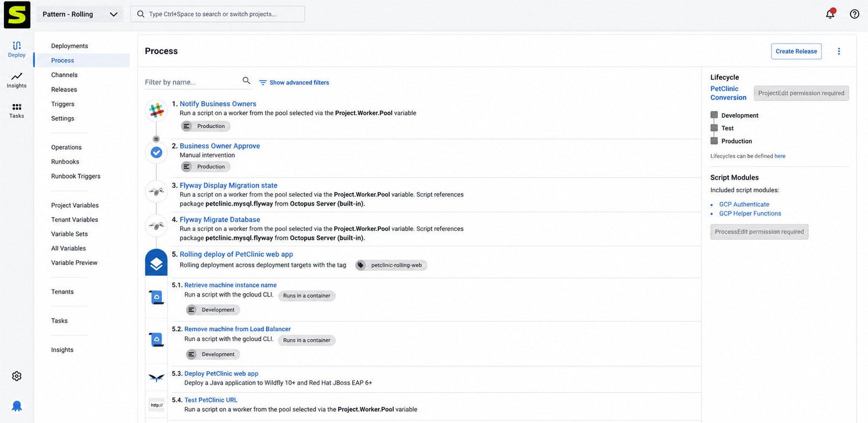Open Channels in the project menu
Viewport: 868px width, 423px height.
(64, 75)
